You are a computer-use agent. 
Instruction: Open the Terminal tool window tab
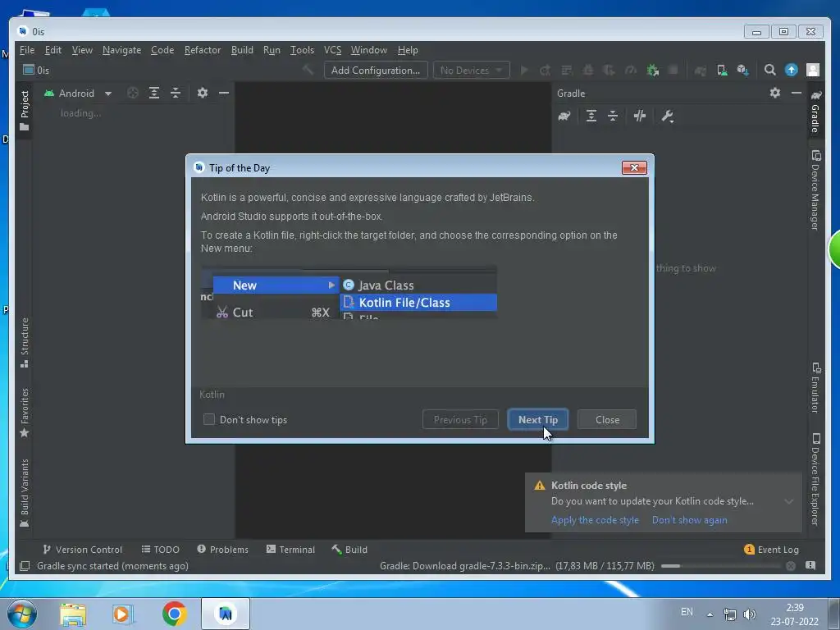[x=290, y=550]
